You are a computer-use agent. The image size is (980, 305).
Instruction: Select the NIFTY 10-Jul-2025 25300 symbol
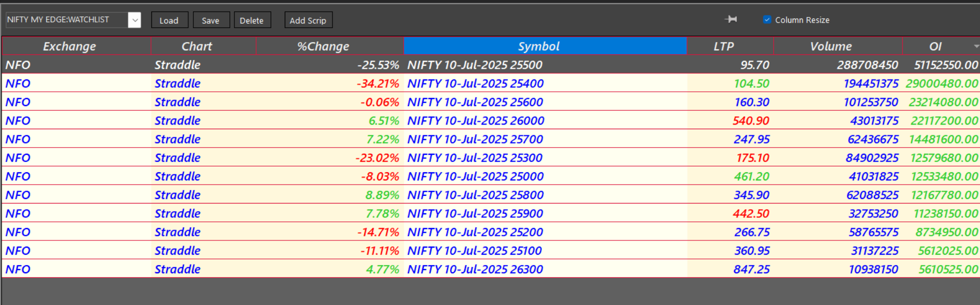coord(475,158)
